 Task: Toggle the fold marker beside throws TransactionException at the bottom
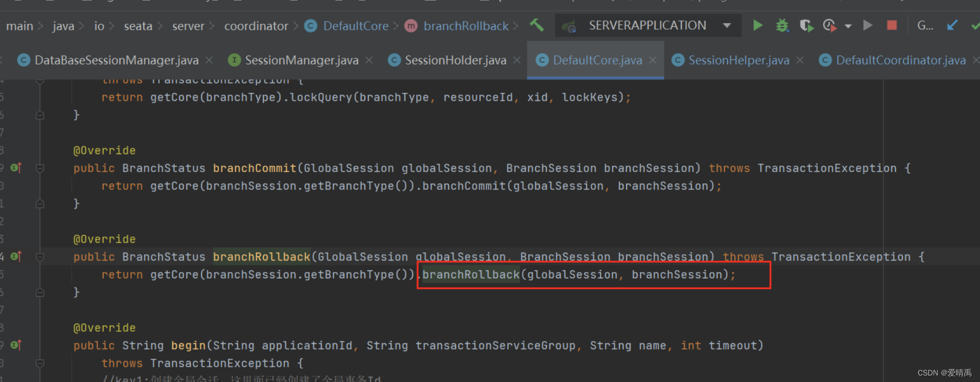[40, 363]
